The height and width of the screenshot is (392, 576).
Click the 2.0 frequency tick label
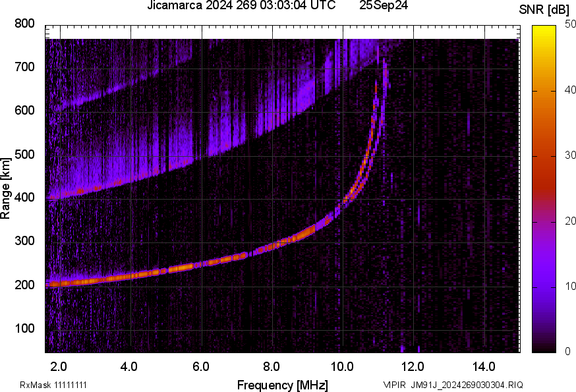pyautogui.click(x=59, y=366)
